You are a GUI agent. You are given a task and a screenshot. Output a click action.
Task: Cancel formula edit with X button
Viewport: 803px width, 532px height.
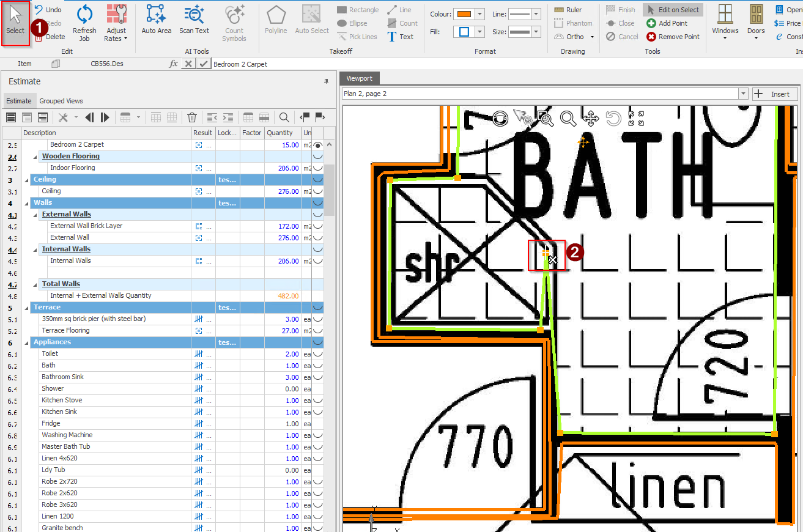189,64
